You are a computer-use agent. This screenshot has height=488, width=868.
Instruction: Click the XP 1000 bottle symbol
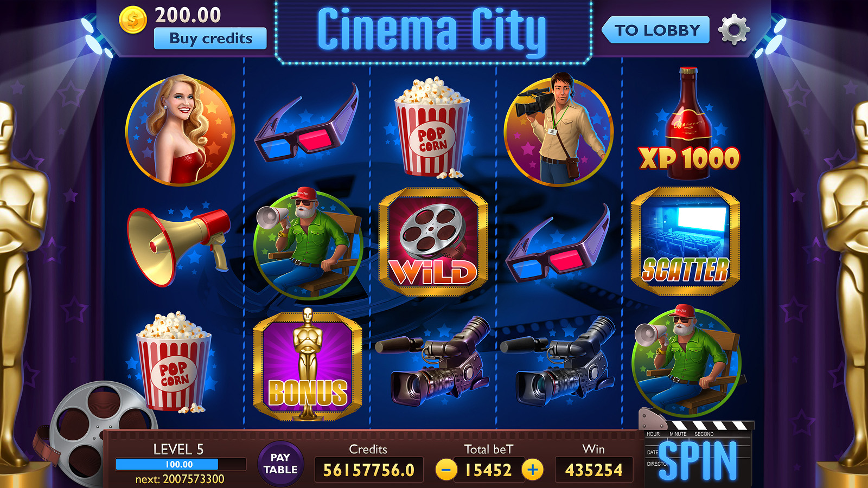tap(689, 124)
